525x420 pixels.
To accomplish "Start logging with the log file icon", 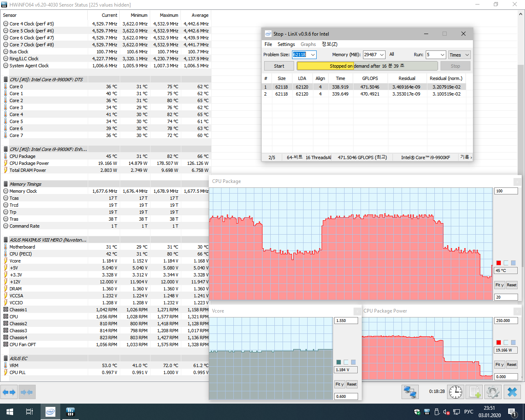I will 475,392.
